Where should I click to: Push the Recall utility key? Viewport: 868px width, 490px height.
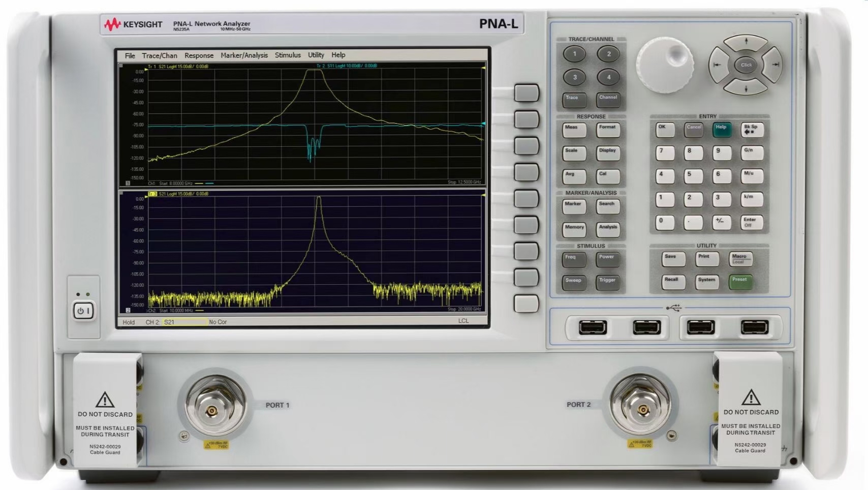click(673, 283)
